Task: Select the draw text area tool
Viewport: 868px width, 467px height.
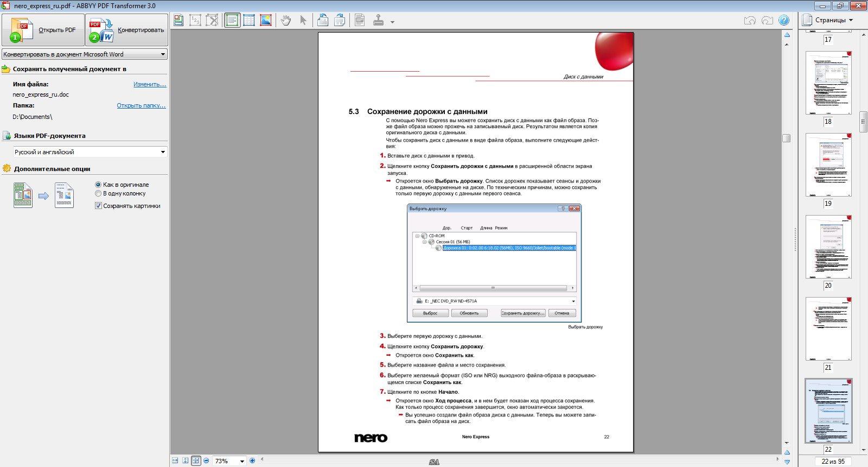Action: click(232, 20)
